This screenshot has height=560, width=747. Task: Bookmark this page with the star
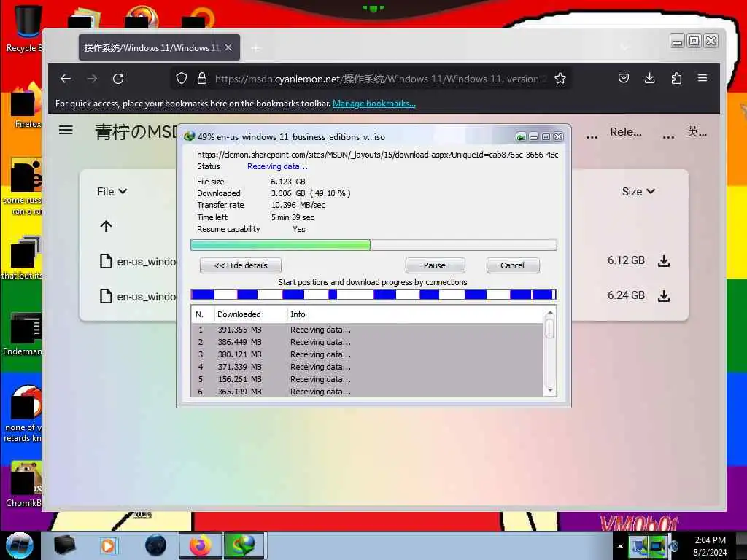click(x=560, y=78)
